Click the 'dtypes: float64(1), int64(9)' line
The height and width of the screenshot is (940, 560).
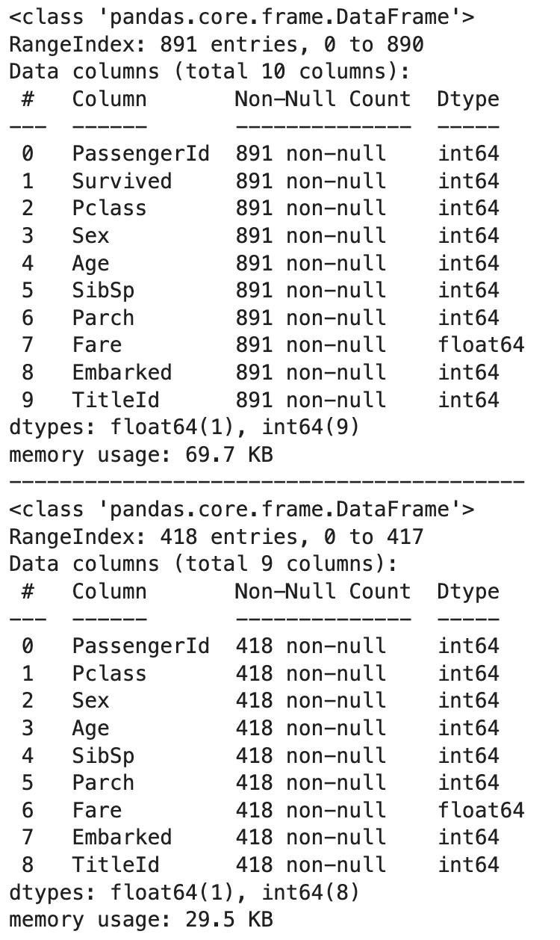pyautogui.click(x=184, y=427)
